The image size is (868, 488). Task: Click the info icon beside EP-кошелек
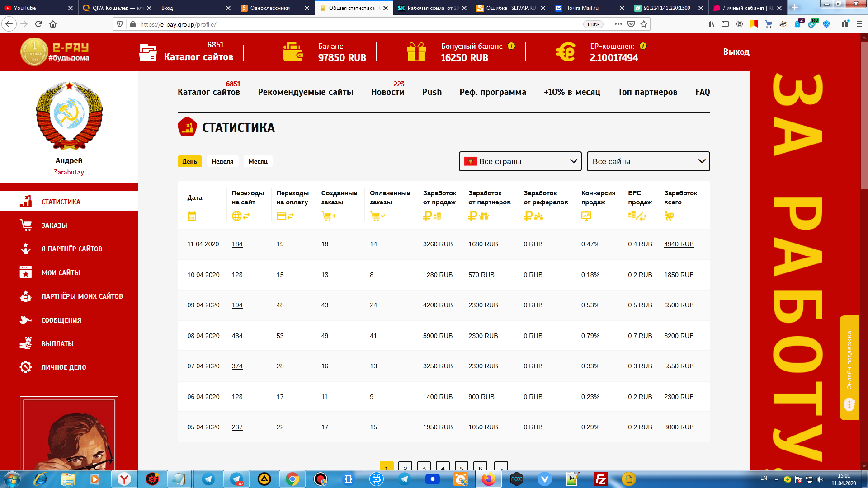[x=643, y=46]
